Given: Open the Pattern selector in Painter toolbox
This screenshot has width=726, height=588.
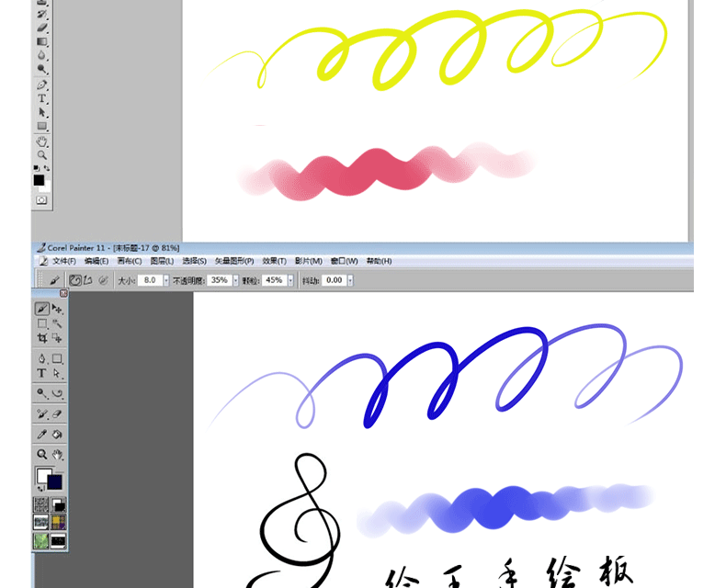Looking at the screenshot, I should click(40, 522).
